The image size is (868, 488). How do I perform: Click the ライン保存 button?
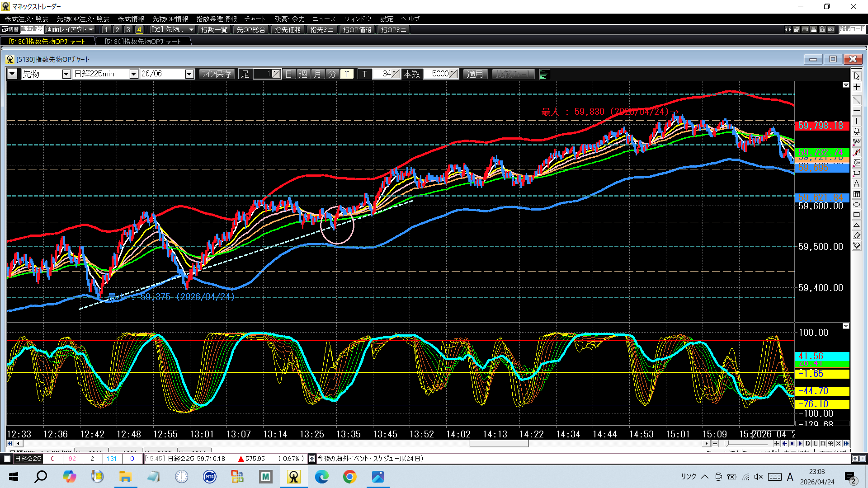(x=217, y=74)
